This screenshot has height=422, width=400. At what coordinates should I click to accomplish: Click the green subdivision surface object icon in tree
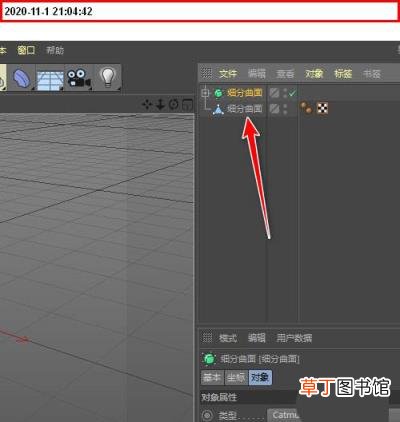tap(218, 93)
